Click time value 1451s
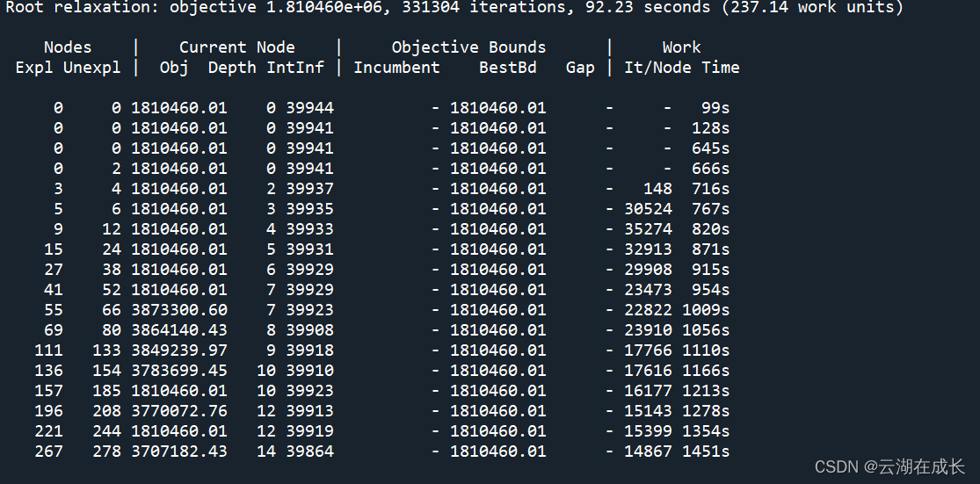The image size is (980, 484). click(x=706, y=451)
